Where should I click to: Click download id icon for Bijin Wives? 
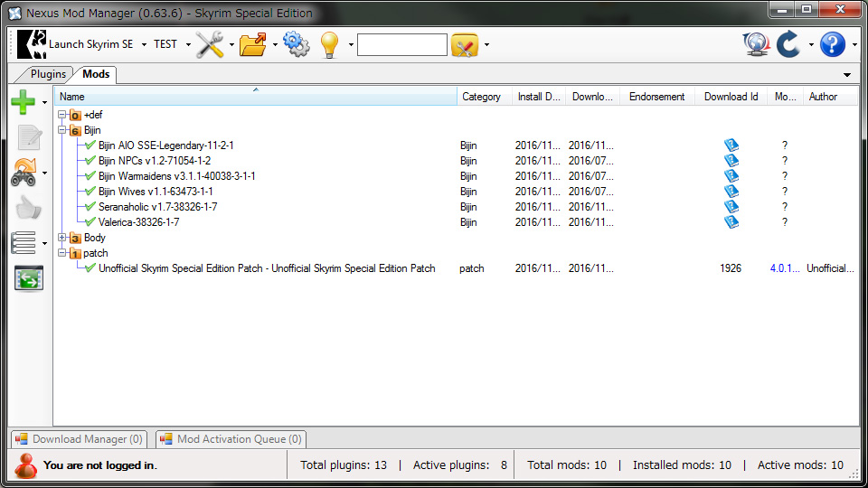pyautogui.click(x=731, y=192)
